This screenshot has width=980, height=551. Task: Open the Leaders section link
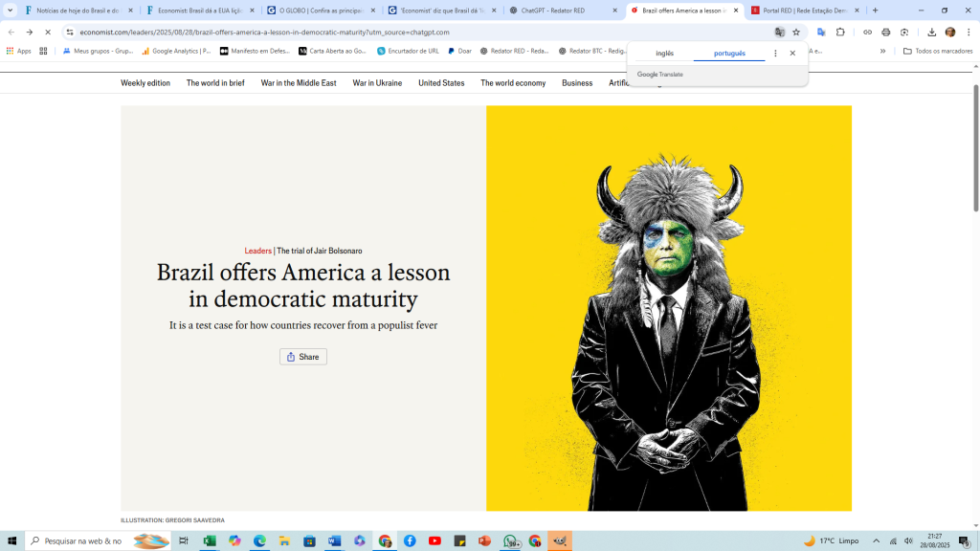(257, 251)
